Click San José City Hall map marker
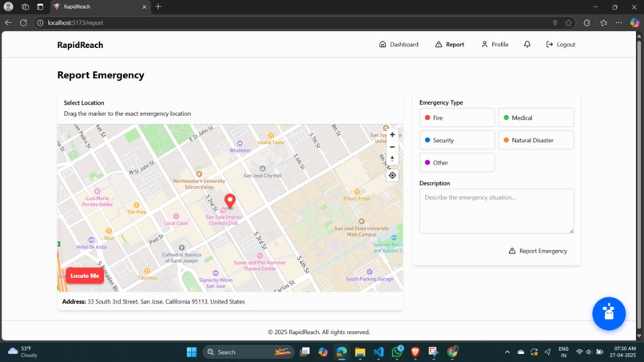This screenshot has width=644, height=362. pyautogui.click(x=262, y=169)
